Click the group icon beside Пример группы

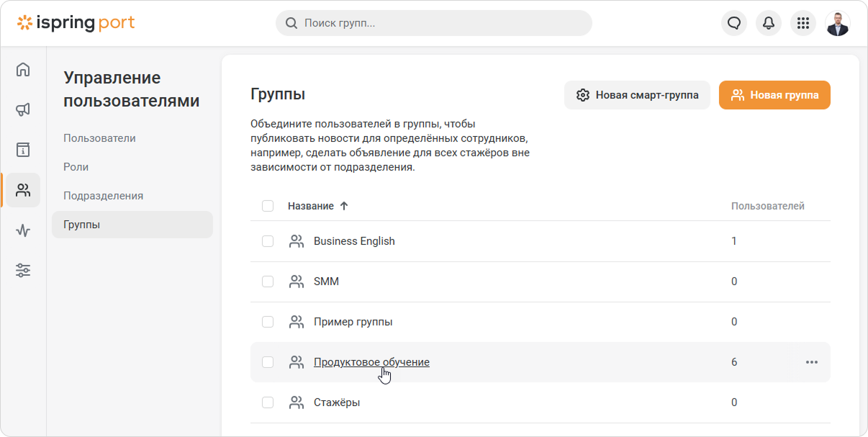tap(297, 322)
